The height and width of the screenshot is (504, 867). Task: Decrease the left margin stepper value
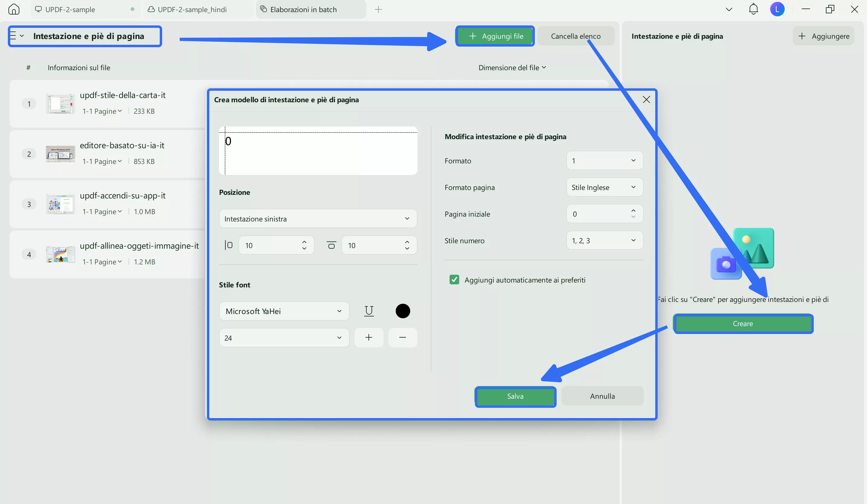click(304, 248)
